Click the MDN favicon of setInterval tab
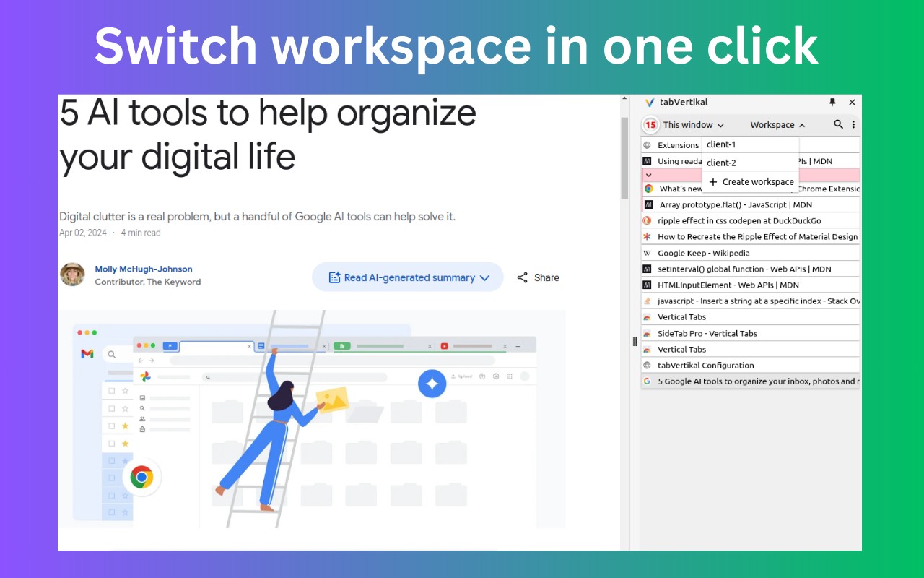924x578 pixels. 648,269
